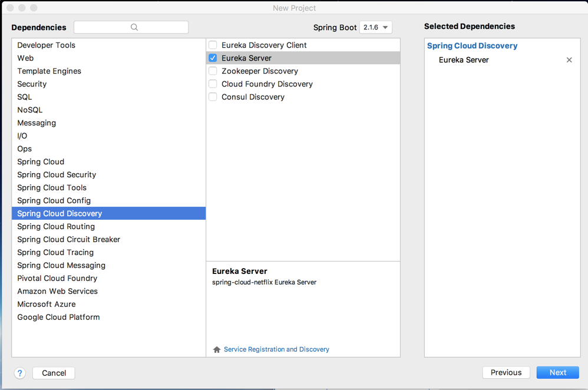The width and height of the screenshot is (588, 390).
Task: Choose the Spring Cloud Config category
Action: (x=109, y=201)
